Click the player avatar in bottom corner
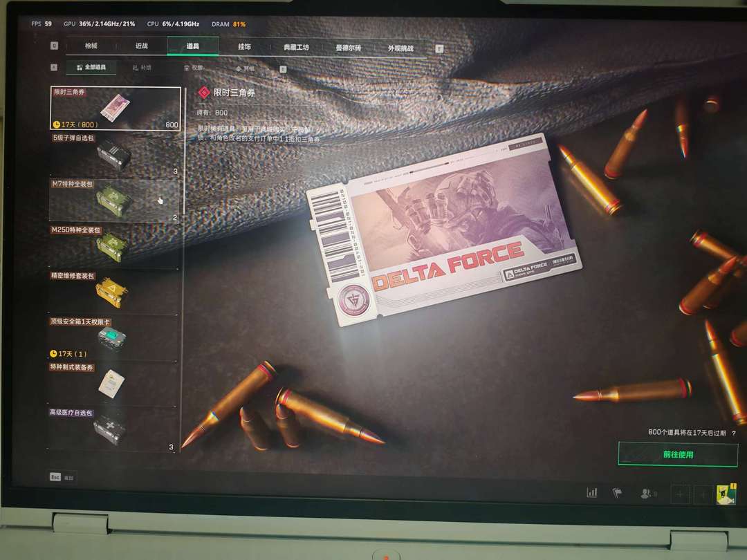 pyautogui.click(x=726, y=494)
